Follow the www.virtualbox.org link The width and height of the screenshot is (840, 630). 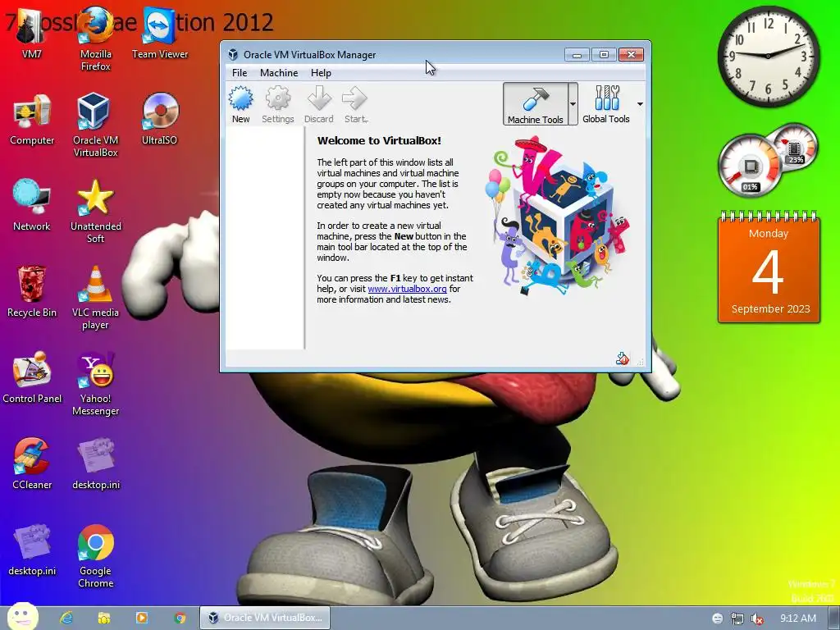pyautogui.click(x=407, y=289)
